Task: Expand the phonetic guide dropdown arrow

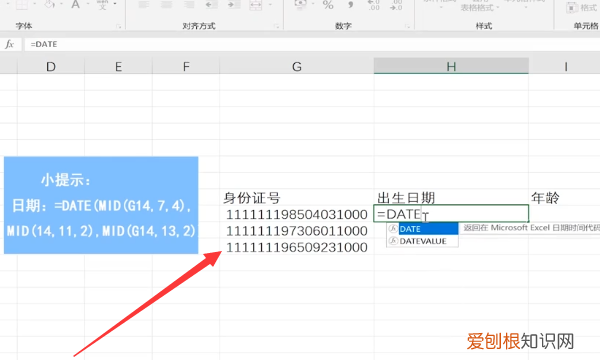Action: tap(115, 4)
